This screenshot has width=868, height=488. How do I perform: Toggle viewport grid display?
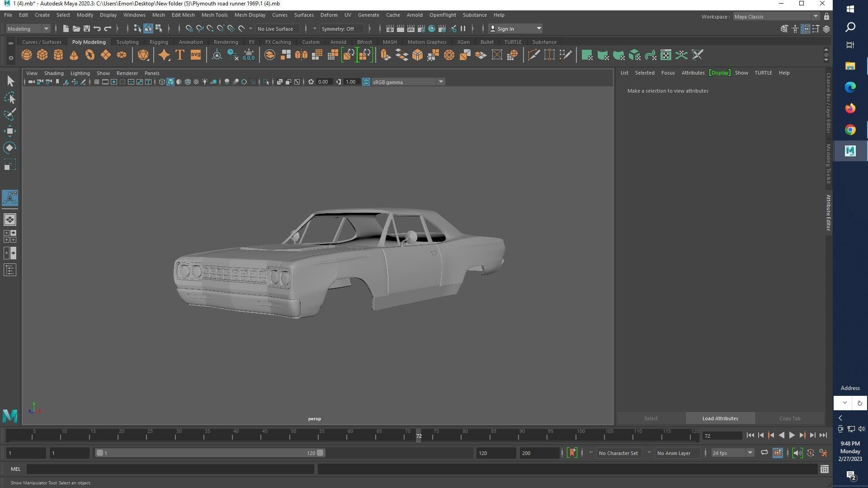97,82
